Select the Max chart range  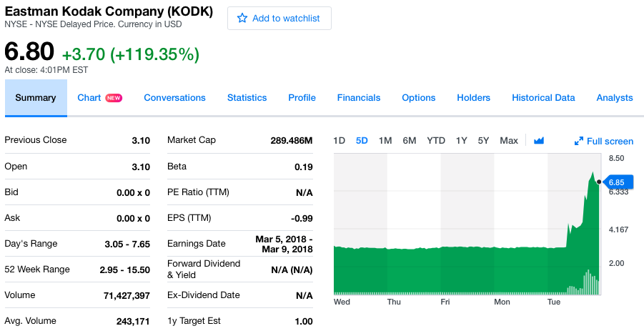[509, 141]
